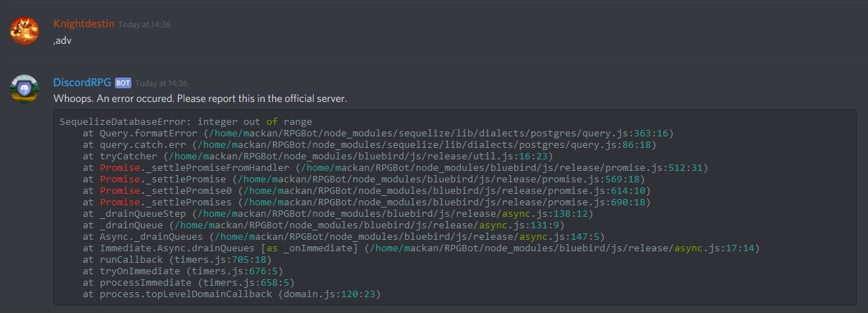Image resolution: width=868 pixels, height=313 pixels.
Task: Select 'Promise._settlePromises' stack line
Action: tap(366, 202)
